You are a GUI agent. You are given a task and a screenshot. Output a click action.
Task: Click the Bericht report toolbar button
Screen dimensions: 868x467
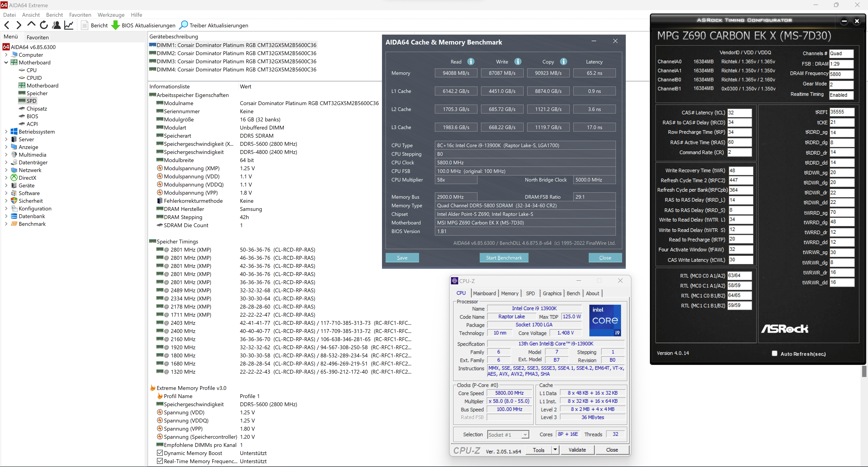[x=94, y=26]
